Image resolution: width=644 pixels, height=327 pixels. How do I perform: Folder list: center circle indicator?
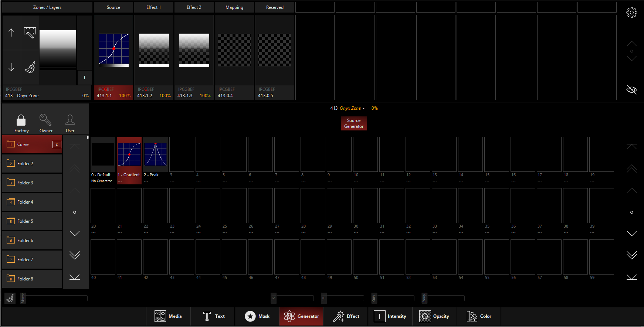[x=75, y=212]
